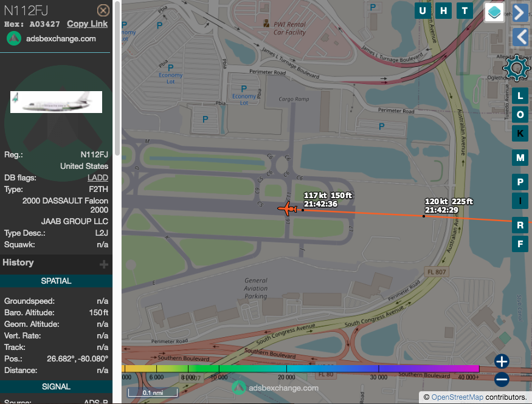532x404 pixels.
Task: Open the map layer switcher icon
Action: click(494, 13)
